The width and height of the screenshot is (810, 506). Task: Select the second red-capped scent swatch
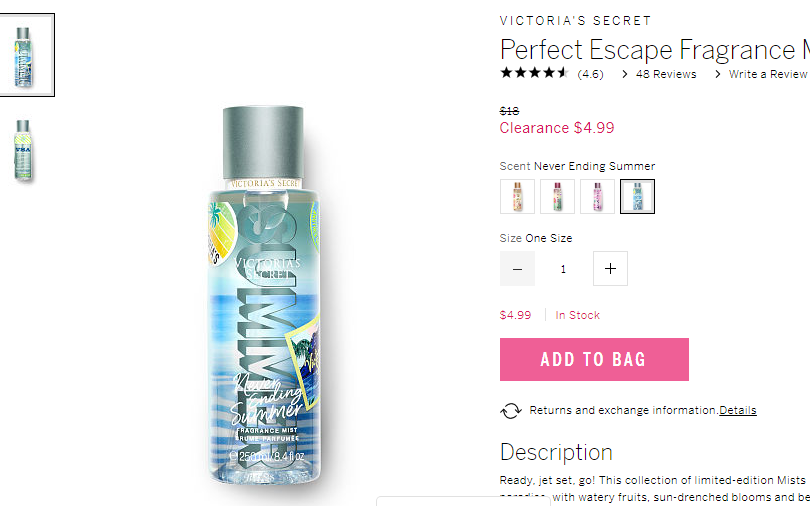click(557, 196)
